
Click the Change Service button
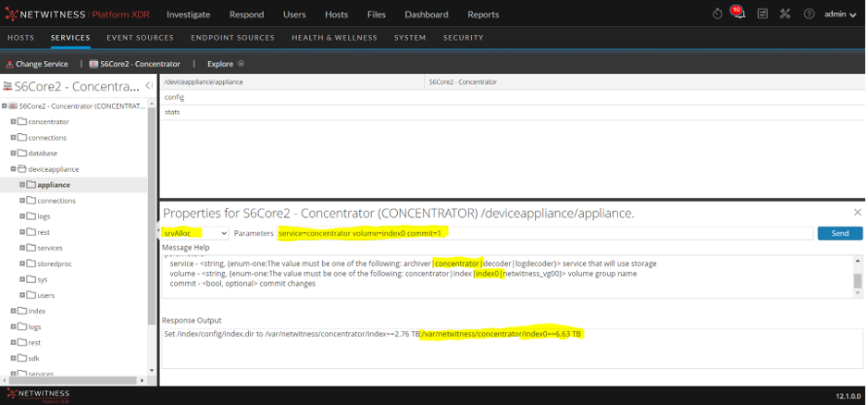coord(37,64)
